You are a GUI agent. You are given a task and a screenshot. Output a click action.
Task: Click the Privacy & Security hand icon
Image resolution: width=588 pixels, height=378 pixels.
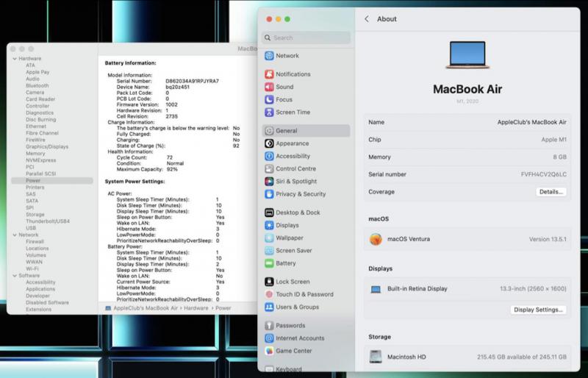coord(269,194)
